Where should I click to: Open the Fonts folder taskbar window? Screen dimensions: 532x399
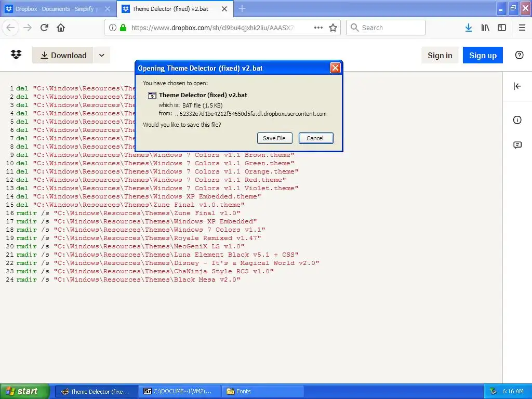click(262, 392)
